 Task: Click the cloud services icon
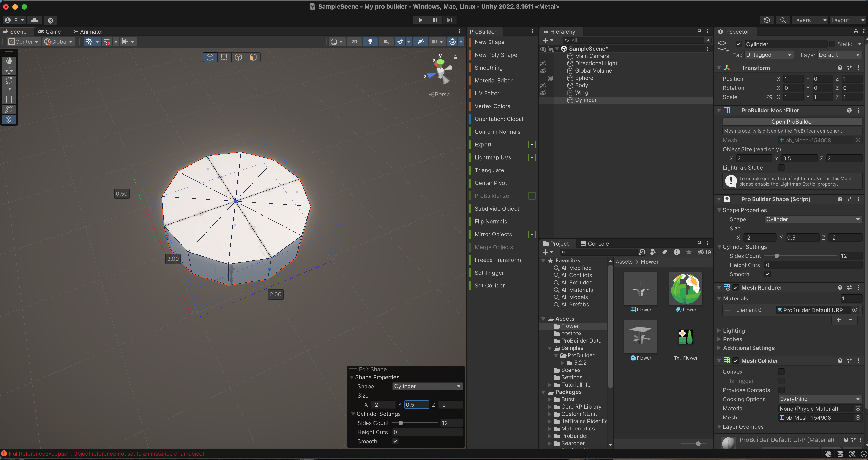click(x=34, y=20)
